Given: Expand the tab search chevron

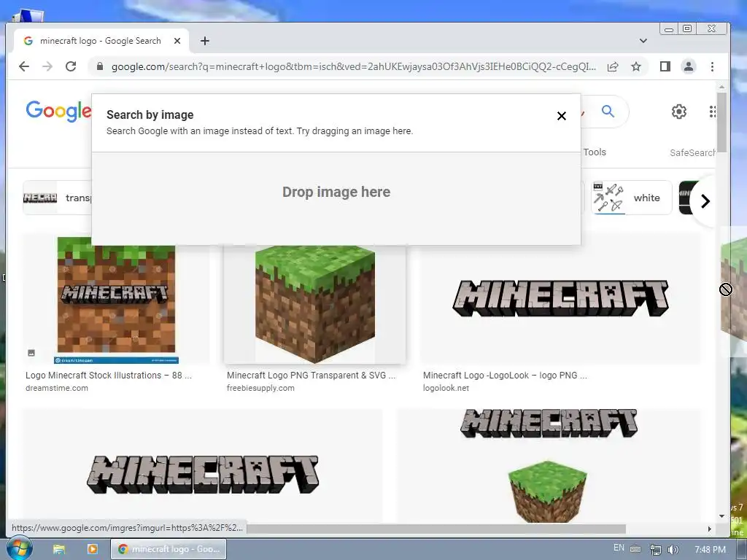Looking at the screenshot, I should coord(643,41).
